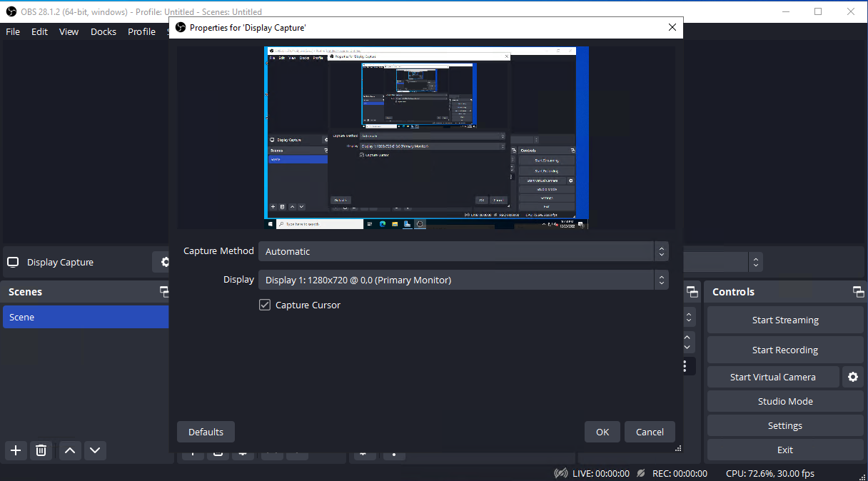Click Start Streaming

click(x=785, y=320)
